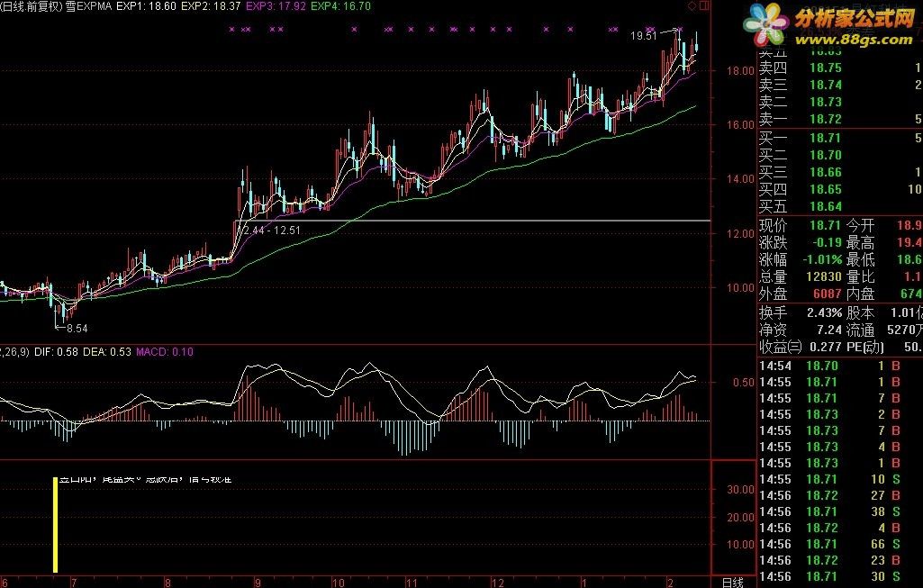Click the 14.00 price axis label
The height and width of the screenshot is (588, 923).
click(740, 179)
